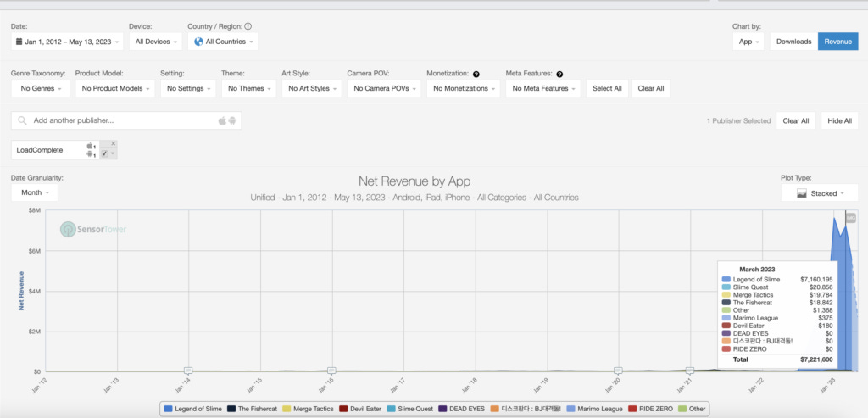Open the All Countries dropdown
Viewport: 868px width, 418px height.
click(x=223, y=42)
